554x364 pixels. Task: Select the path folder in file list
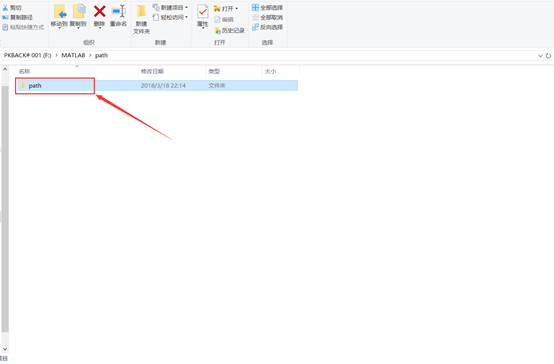pos(157,86)
